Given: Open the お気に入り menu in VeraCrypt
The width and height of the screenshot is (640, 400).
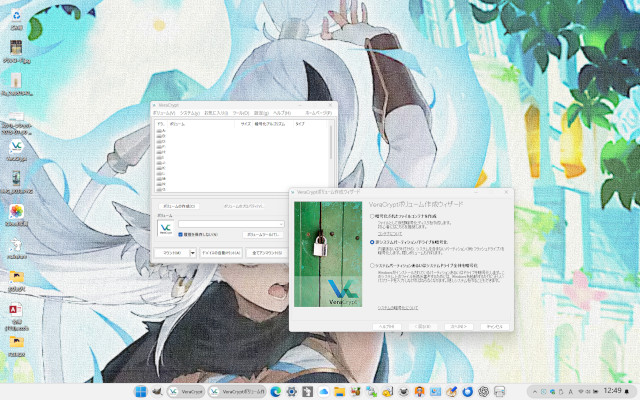Looking at the screenshot, I should (216, 113).
